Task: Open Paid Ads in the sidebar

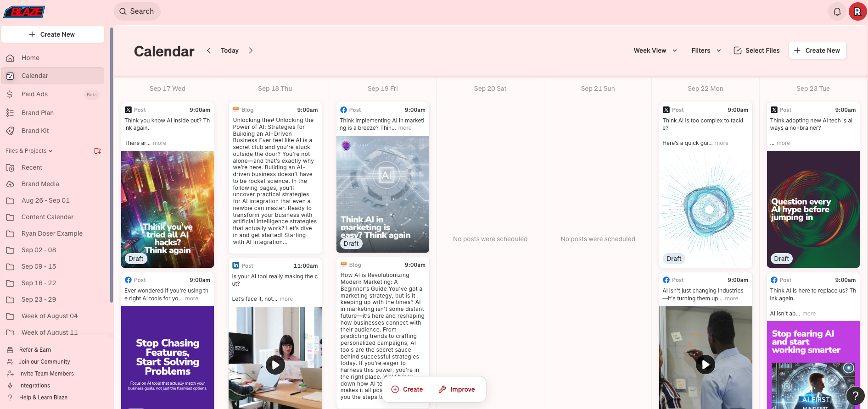Action: coord(34,94)
